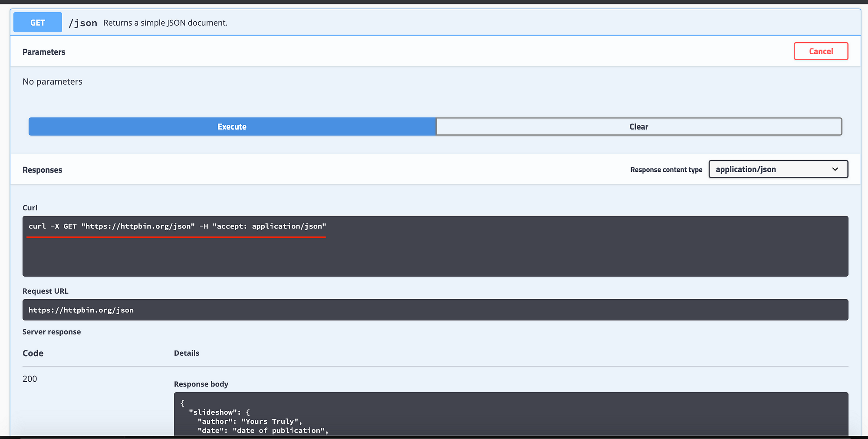This screenshot has height=439, width=868.
Task: Click the Response content type label
Action: (666, 170)
